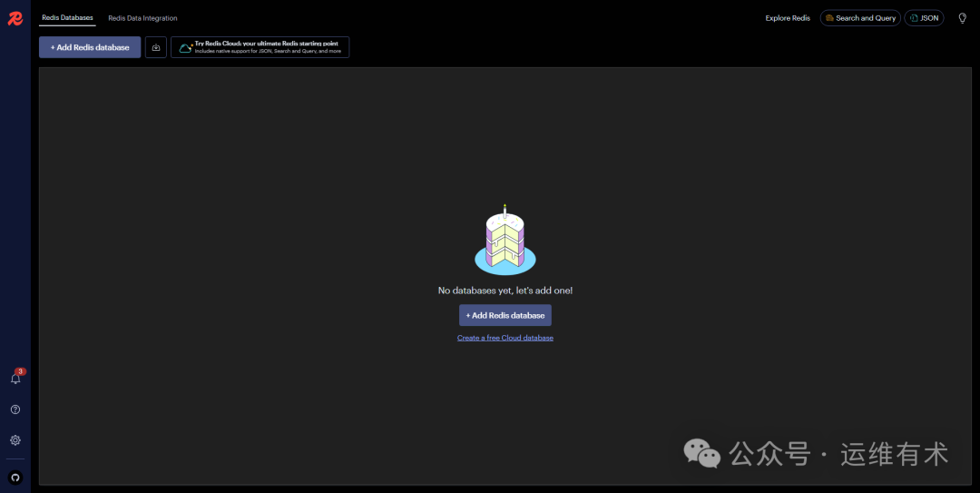Screen dimensions: 980x493
Task: Click the Redis logo icon
Action: (15, 19)
